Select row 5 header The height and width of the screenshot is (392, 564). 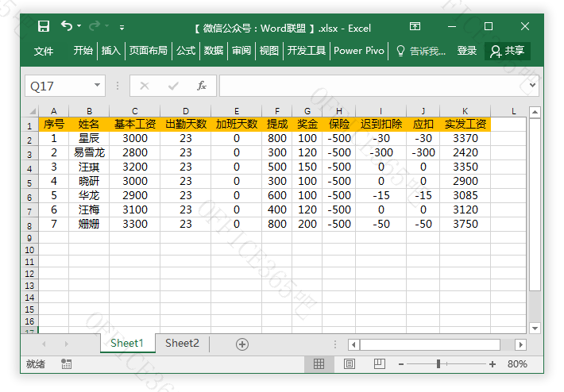pos(29,183)
